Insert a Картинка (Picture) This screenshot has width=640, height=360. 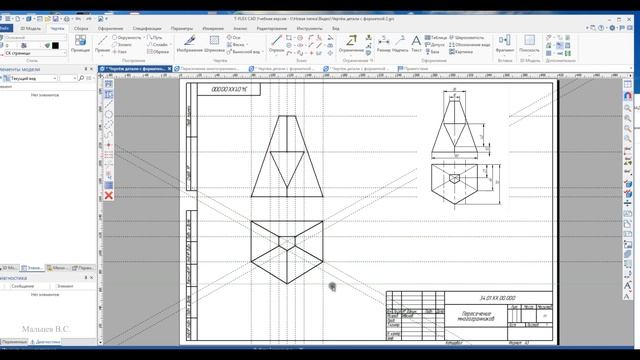(461, 52)
